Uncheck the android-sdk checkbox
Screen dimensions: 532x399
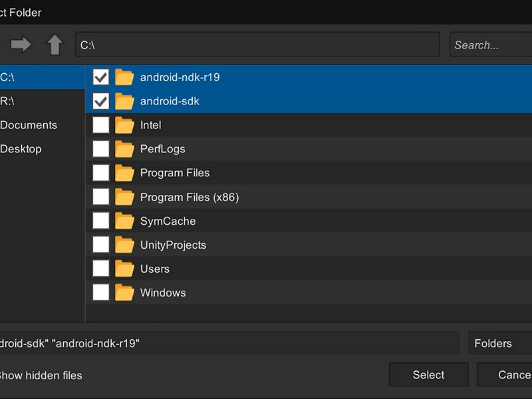coord(101,101)
